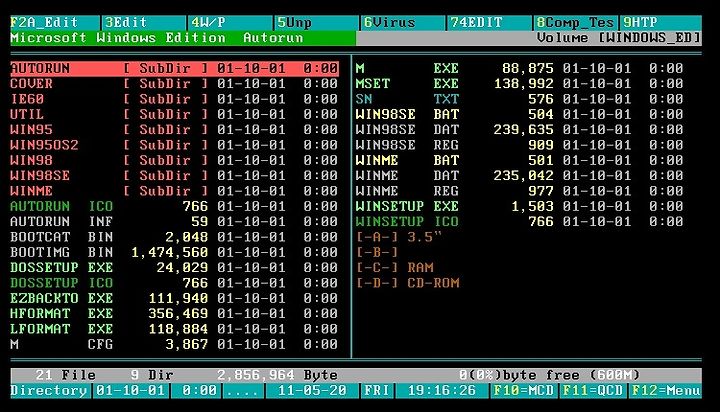Select file WINSETUP EXE

(519, 206)
